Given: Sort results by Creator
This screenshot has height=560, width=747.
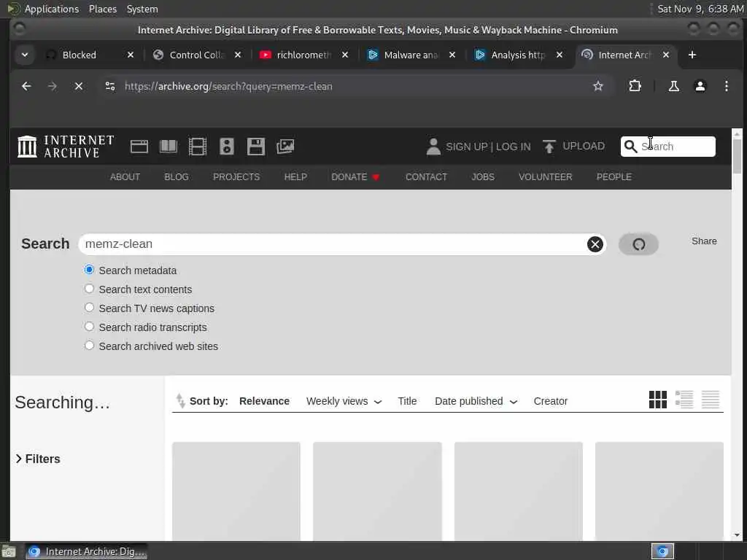Looking at the screenshot, I should pyautogui.click(x=551, y=401).
